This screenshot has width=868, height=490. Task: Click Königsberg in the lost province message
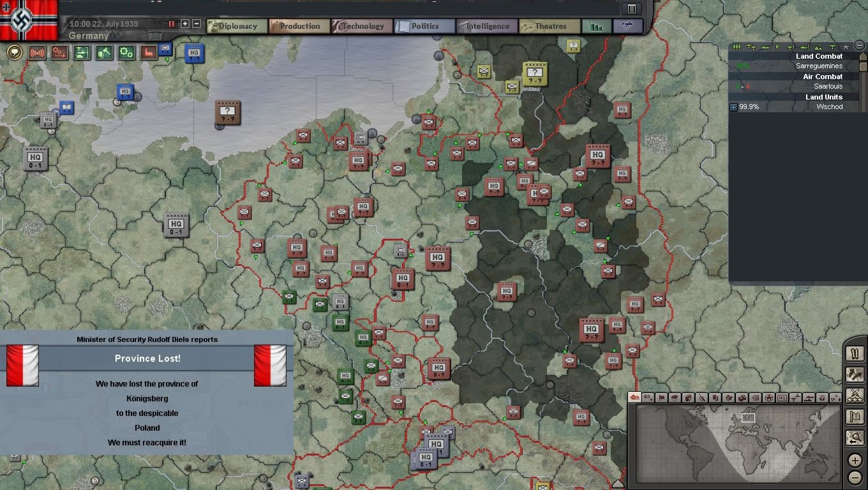(147, 399)
